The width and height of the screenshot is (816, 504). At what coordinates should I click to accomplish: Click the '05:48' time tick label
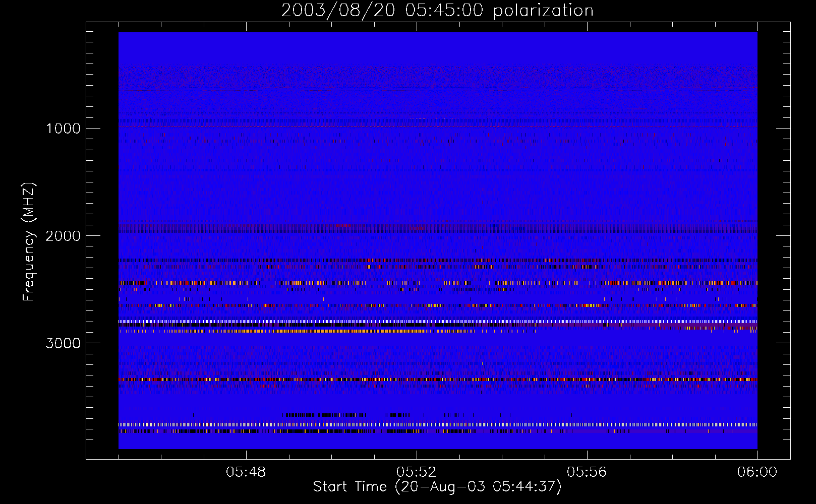pyautogui.click(x=246, y=472)
